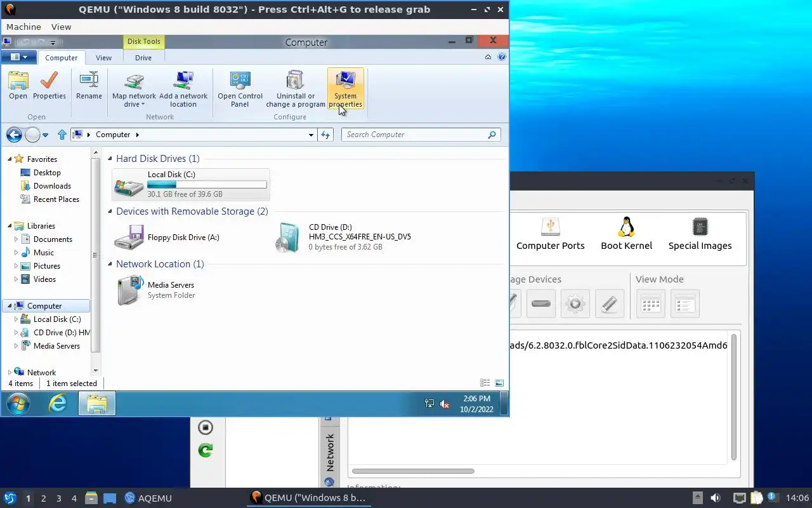Switch to host workspace 4
812x508 pixels.
(x=74, y=498)
